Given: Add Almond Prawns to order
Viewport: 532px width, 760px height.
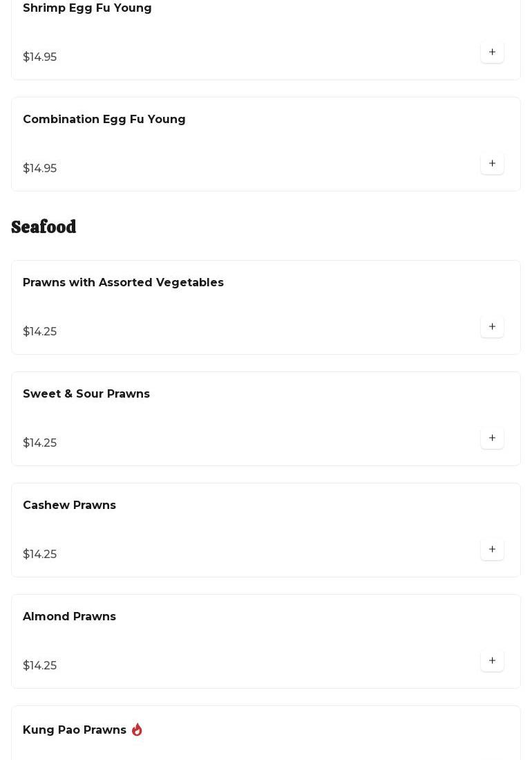Looking at the screenshot, I should point(492,661).
